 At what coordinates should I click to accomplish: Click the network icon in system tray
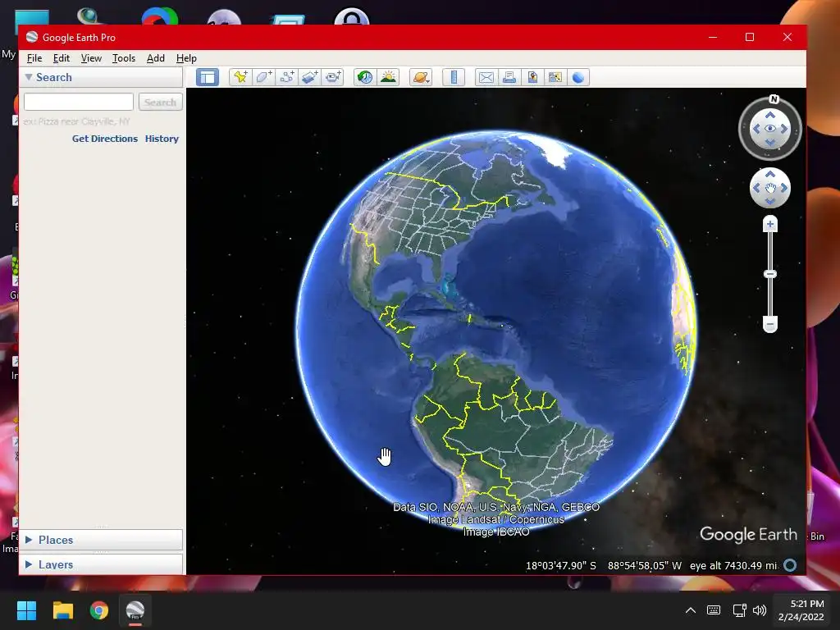(739, 610)
